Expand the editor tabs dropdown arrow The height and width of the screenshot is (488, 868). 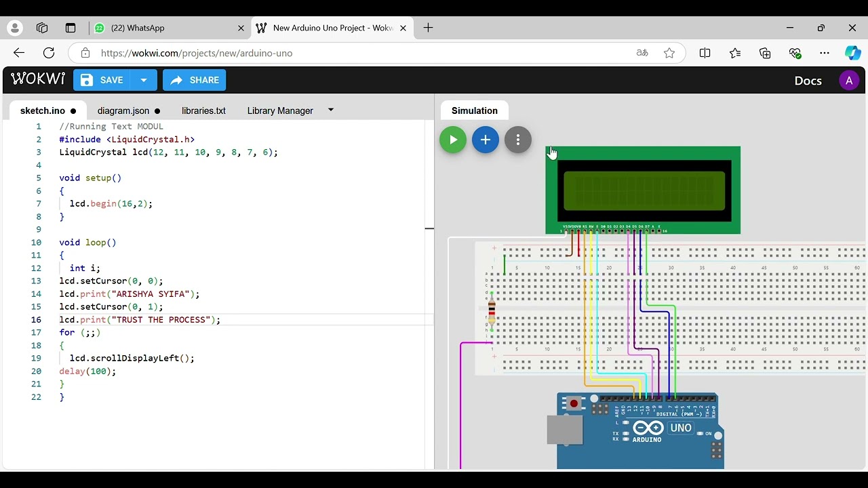[x=331, y=110]
